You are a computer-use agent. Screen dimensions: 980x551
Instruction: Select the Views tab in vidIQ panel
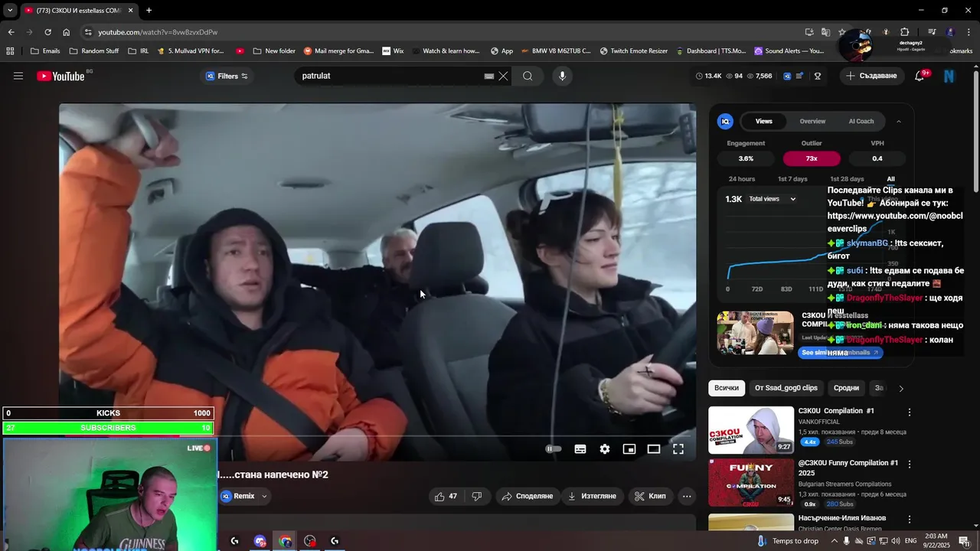(764, 121)
